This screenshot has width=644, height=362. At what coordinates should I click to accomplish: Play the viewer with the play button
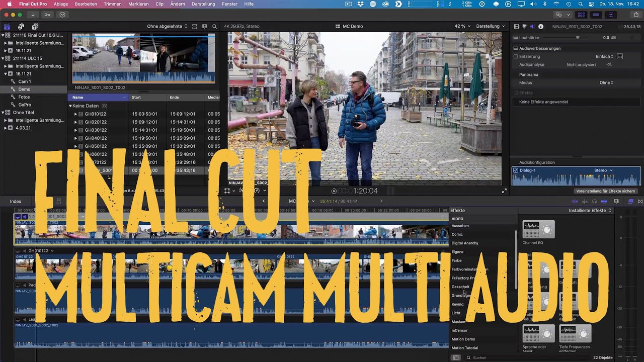pyautogui.click(x=334, y=191)
